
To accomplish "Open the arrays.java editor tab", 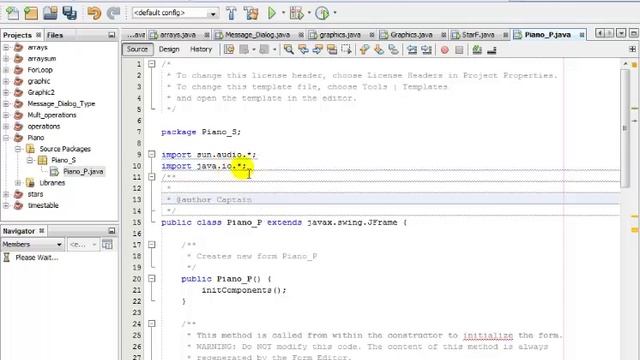I will click(178, 35).
